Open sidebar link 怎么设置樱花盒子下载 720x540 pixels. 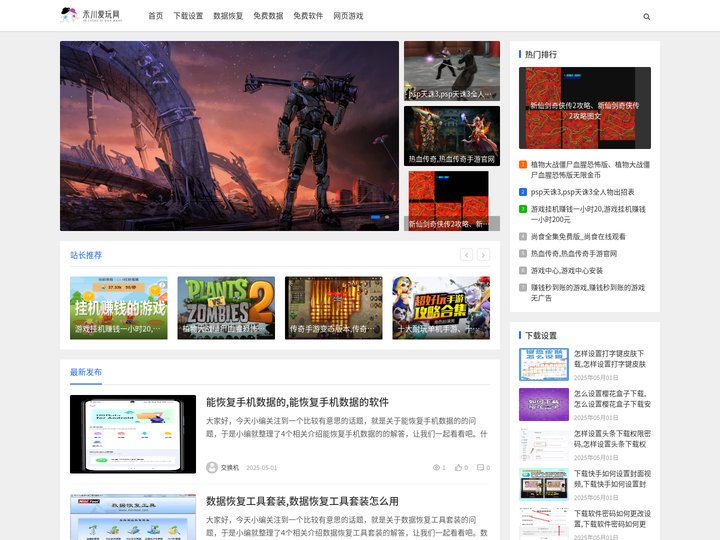pyautogui.click(x=612, y=399)
